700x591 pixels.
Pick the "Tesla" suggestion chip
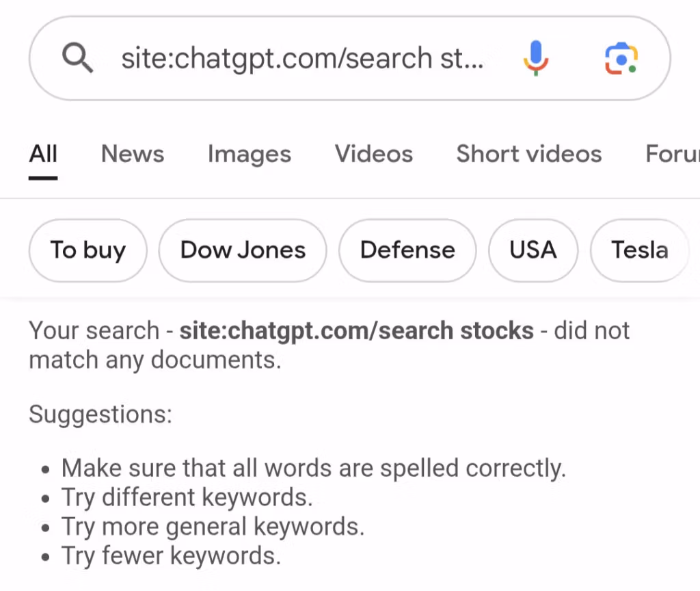tap(639, 250)
